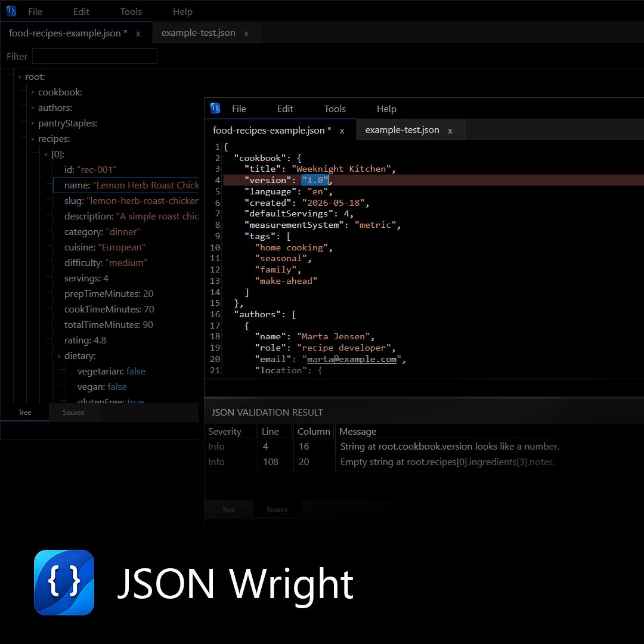
Task: Click JSON VALIDATION RESULT panel title
Action: click(267, 413)
